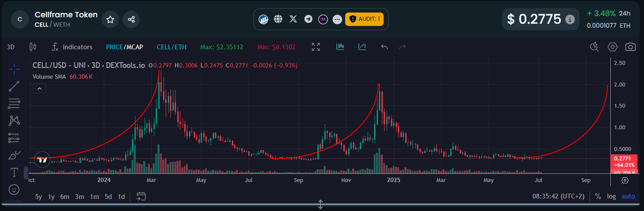Screen dimensions: 644x211
Task: Select the pattern drawing tool
Action: (14, 120)
